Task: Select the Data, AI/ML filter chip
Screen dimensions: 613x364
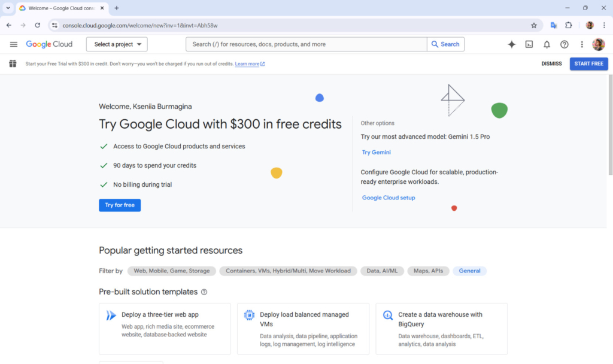Action: click(x=382, y=271)
